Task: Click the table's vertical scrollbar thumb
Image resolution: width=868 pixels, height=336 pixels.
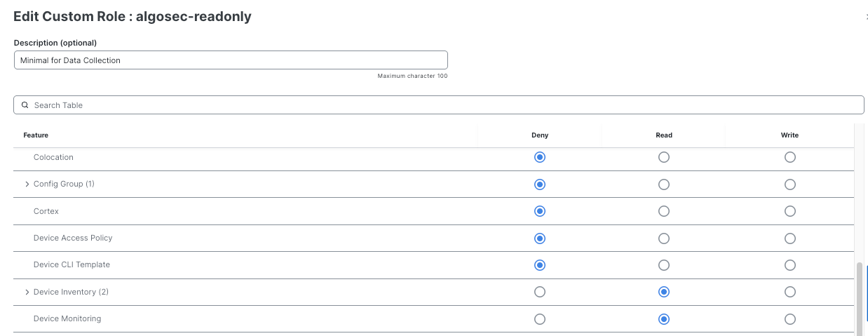Action: click(x=859, y=298)
